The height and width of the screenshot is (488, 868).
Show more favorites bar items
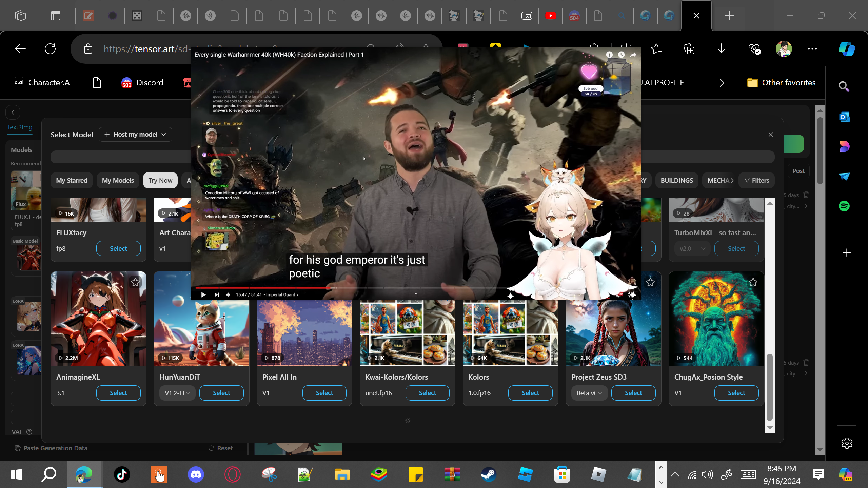tap(722, 83)
